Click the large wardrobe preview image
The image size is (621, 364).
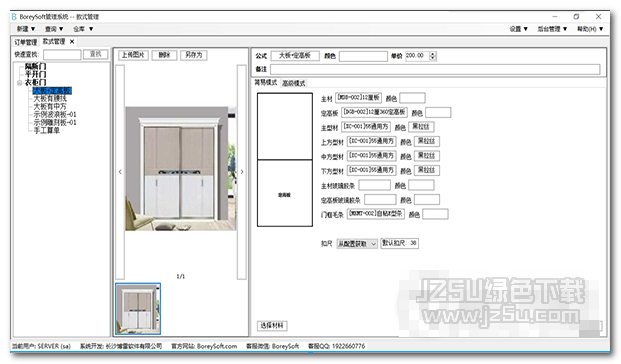[181, 168]
